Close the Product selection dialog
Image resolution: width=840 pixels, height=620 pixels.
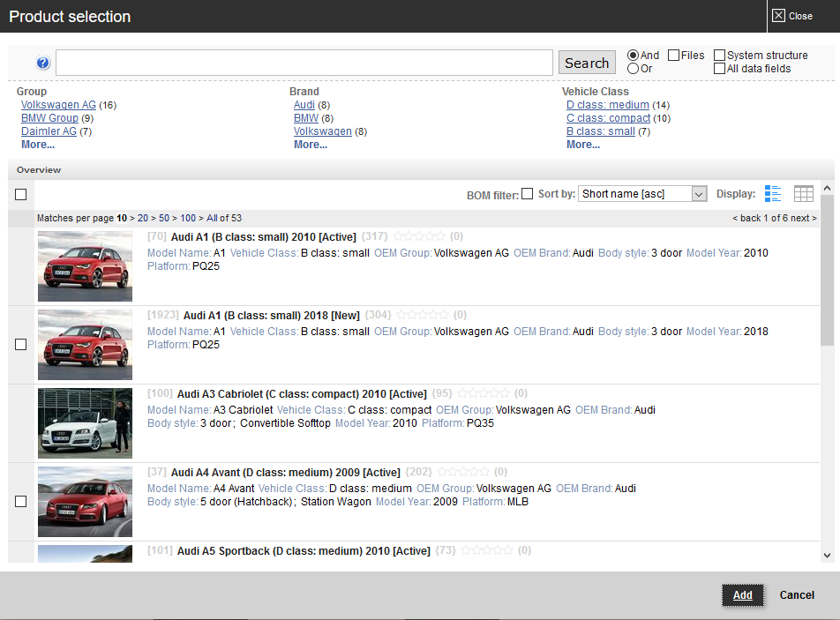pos(793,16)
